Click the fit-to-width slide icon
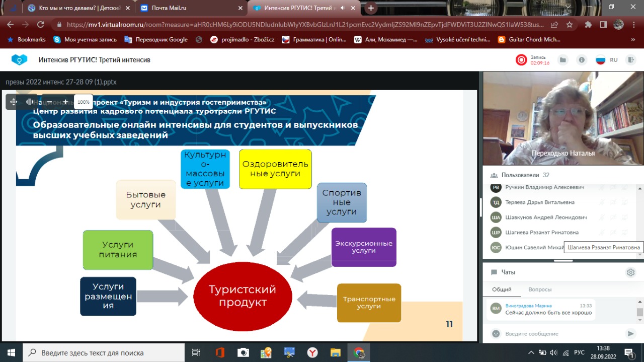Image resolution: width=644 pixels, height=362 pixels. (x=30, y=102)
